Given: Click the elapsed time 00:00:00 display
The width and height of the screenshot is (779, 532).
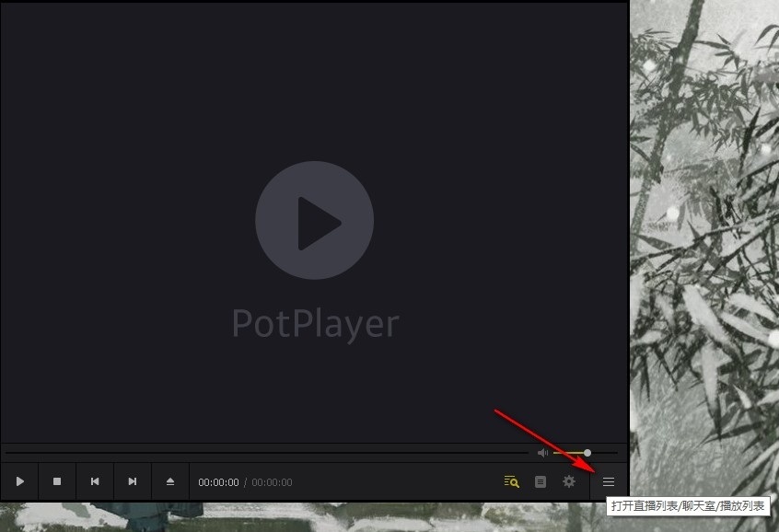Looking at the screenshot, I should (x=218, y=482).
